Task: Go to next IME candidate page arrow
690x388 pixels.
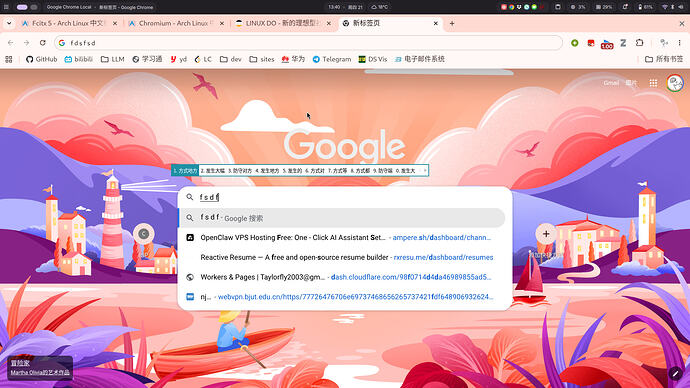Action: (x=425, y=171)
